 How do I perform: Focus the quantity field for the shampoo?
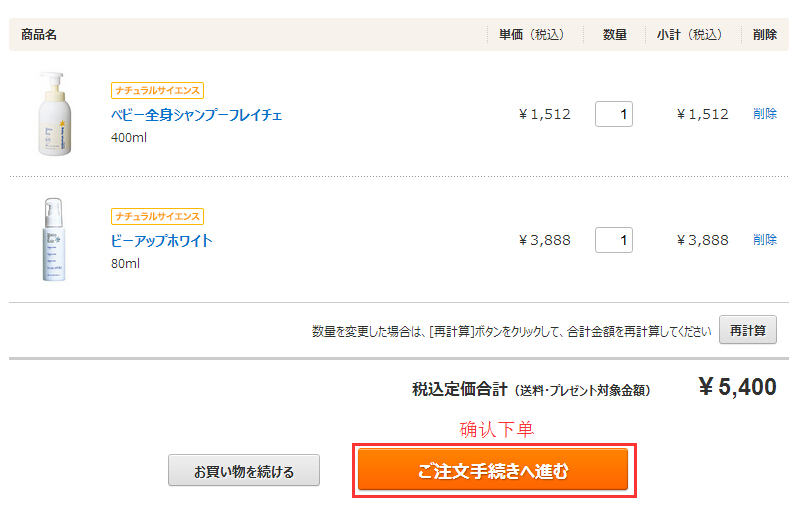(614, 114)
